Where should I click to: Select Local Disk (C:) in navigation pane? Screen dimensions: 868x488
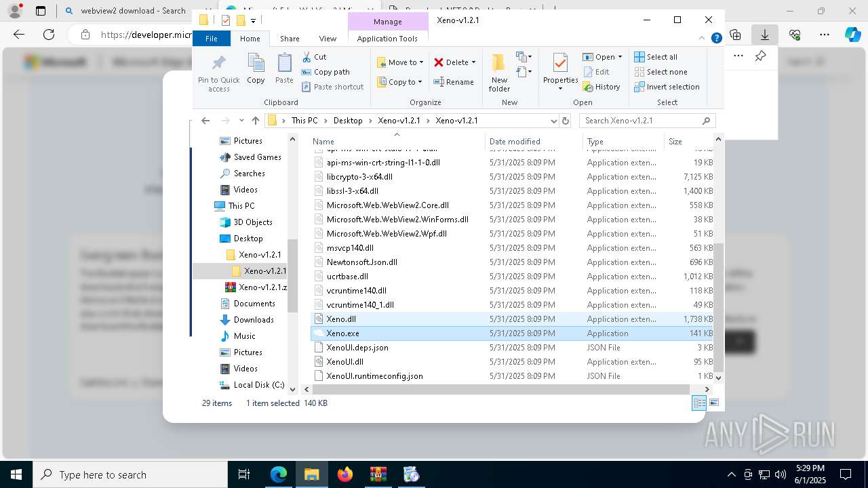click(259, 385)
